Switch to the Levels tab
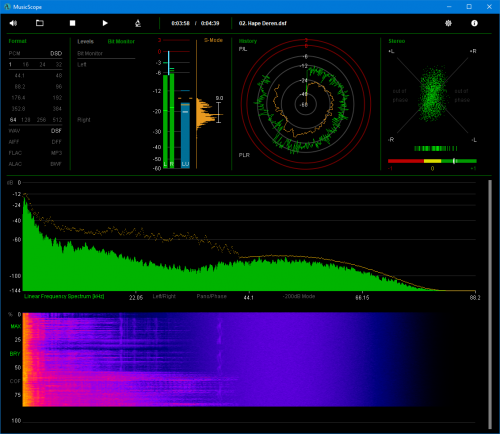The height and width of the screenshot is (434, 500). (x=85, y=41)
